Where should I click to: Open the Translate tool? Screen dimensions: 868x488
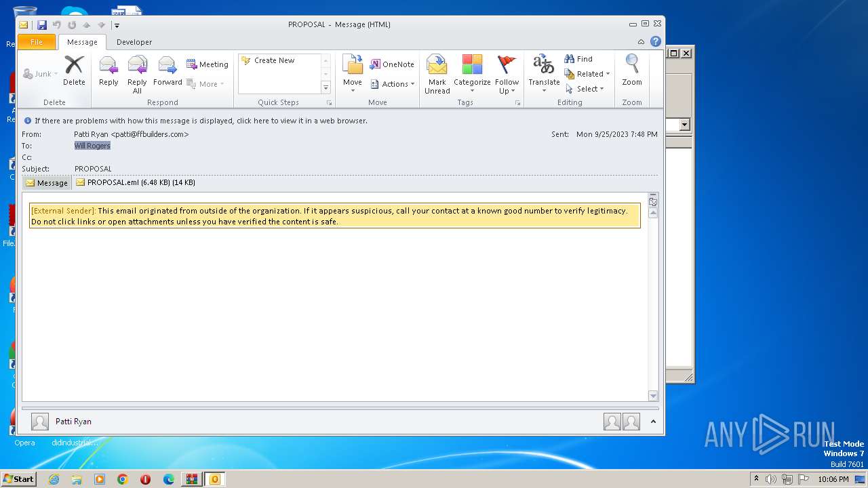(544, 74)
